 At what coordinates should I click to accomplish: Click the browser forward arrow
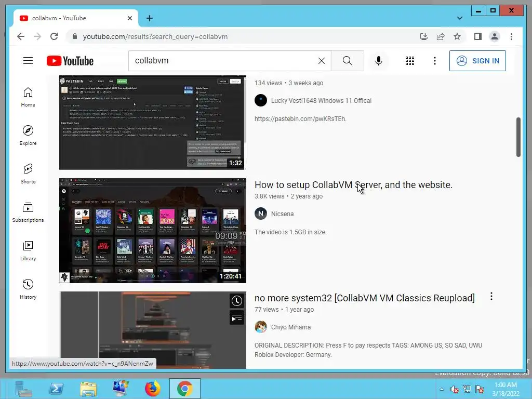[x=37, y=37]
